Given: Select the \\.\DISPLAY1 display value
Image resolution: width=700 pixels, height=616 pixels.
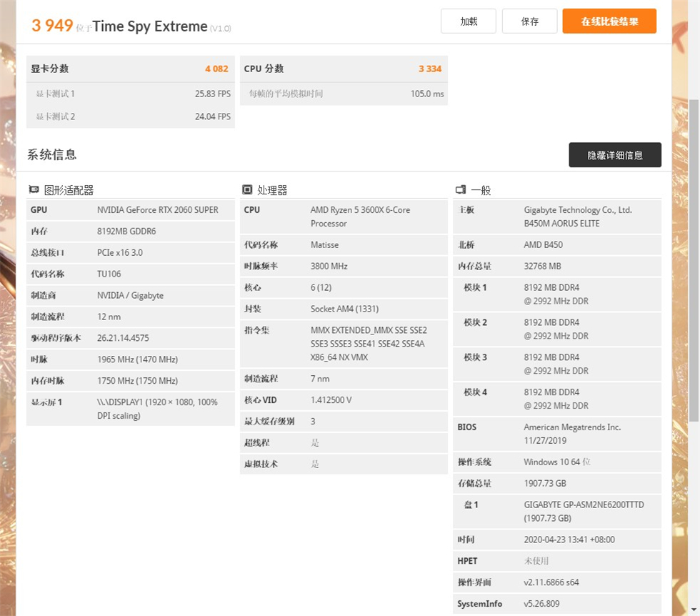Looking at the screenshot, I should [x=157, y=409].
